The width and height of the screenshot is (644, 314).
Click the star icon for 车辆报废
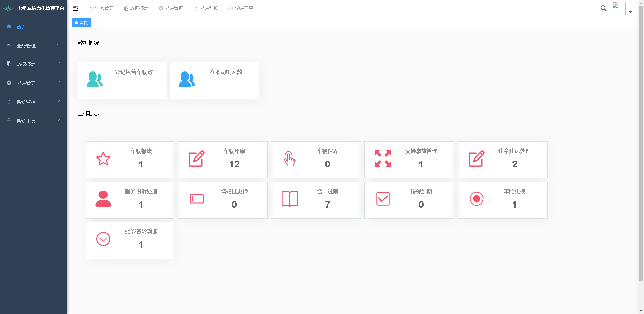[103, 159]
